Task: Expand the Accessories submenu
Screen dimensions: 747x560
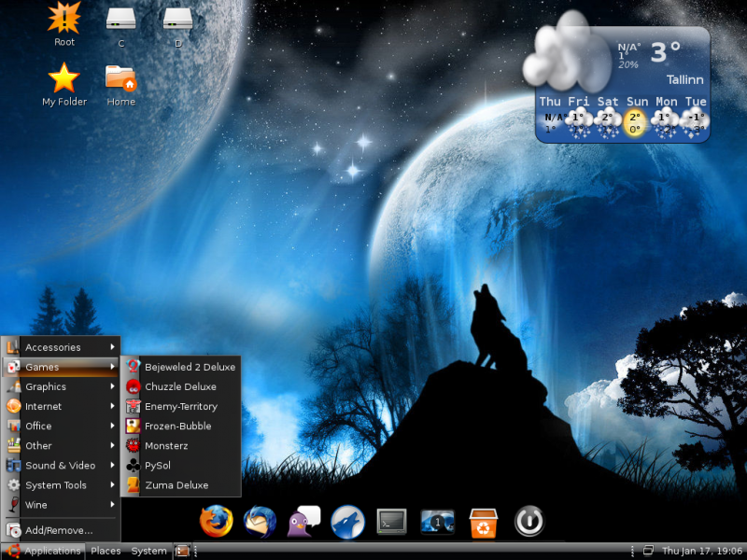Action: [x=61, y=347]
